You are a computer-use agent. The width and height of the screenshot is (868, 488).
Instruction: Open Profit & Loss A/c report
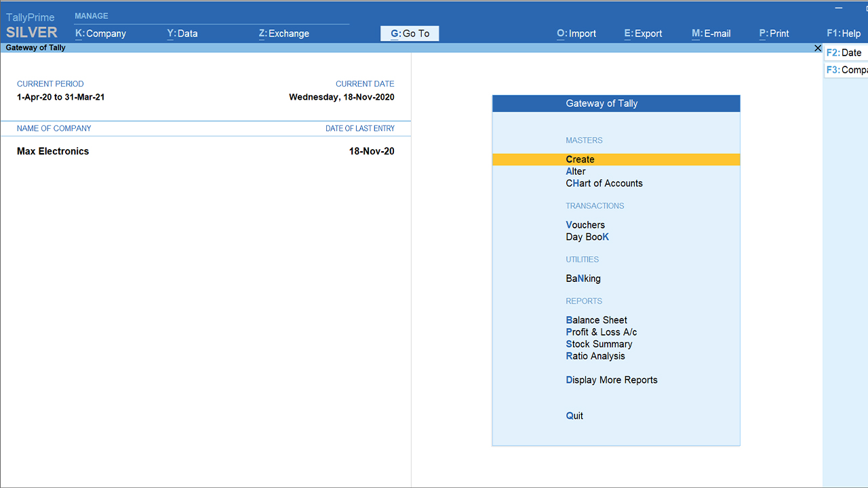[x=601, y=332]
